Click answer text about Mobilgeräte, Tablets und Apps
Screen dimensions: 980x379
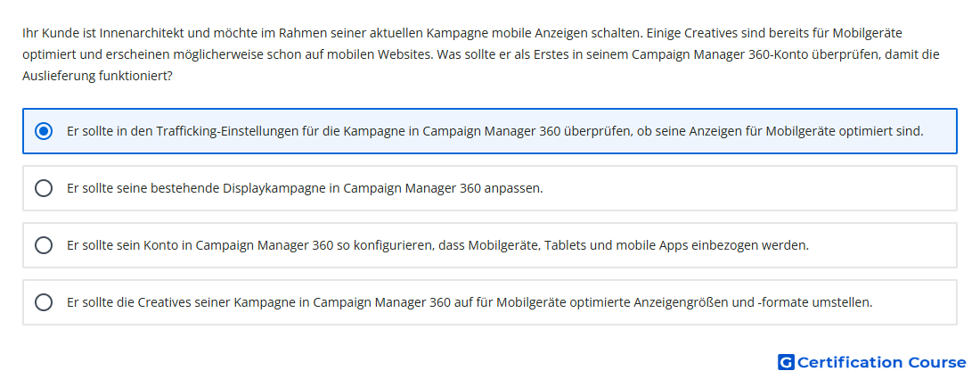click(437, 245)
